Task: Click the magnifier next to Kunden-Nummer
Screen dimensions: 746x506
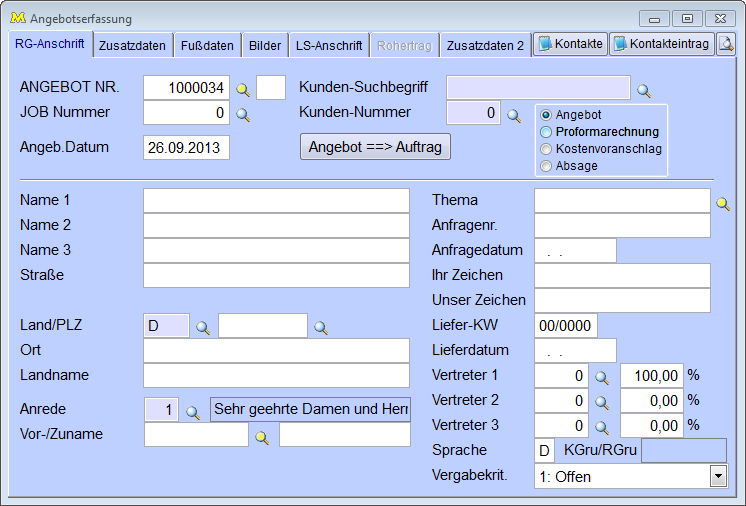Action: (514, 115)
